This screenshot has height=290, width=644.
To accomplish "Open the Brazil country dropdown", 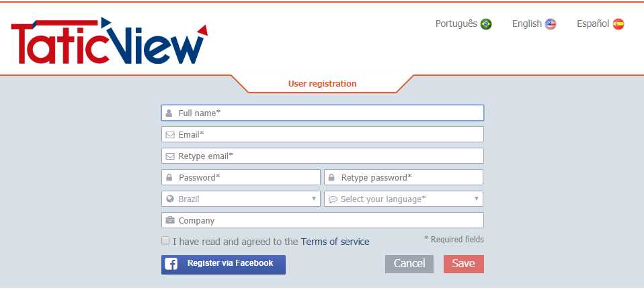I will [241, 199].
